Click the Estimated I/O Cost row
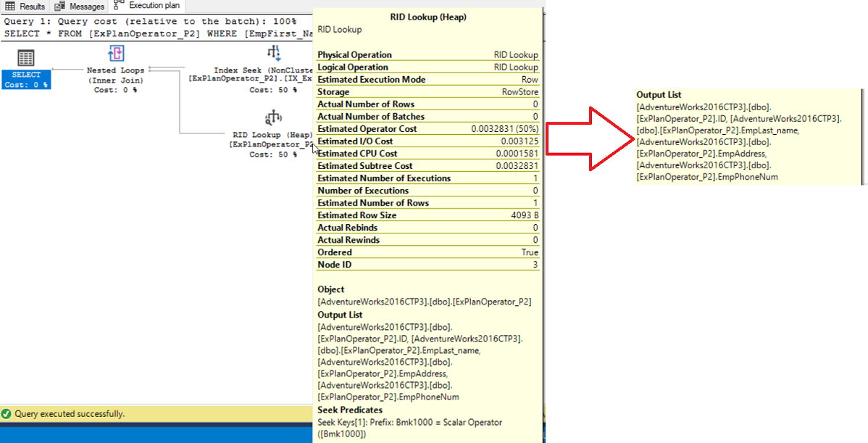The width and height of the screenshot is (868, 443). 428,141
